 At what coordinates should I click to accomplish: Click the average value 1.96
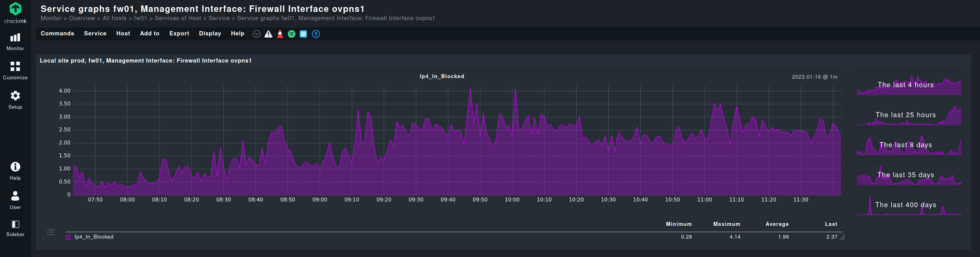[783, 237]
